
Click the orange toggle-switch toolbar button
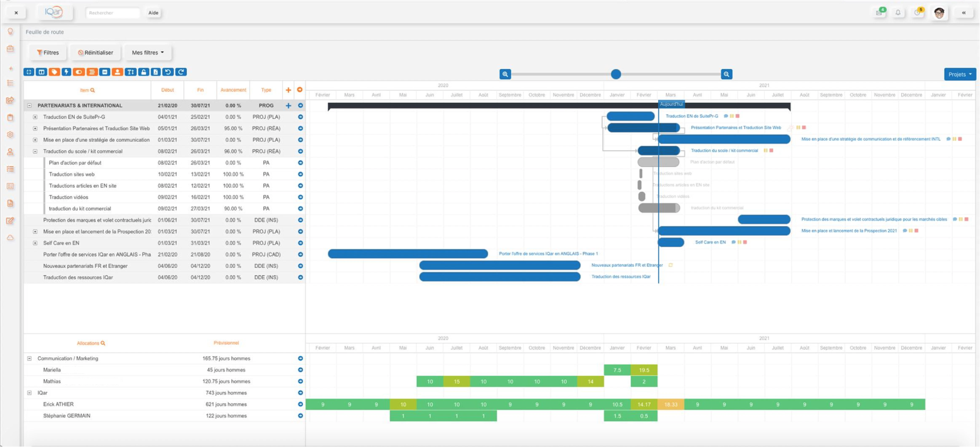79,72
